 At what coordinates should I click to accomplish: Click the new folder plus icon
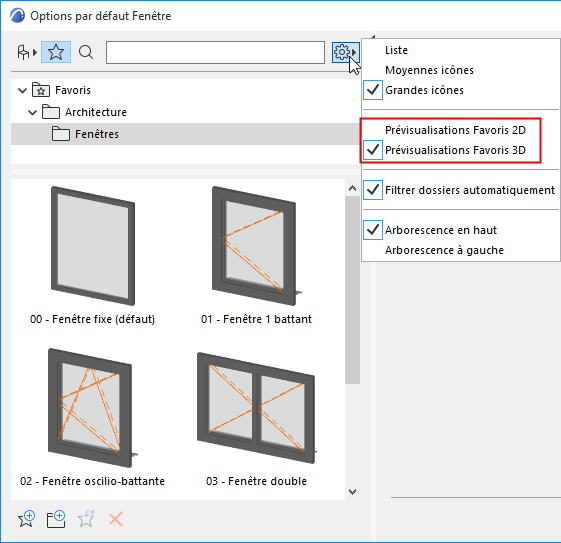tap(56, 519)
